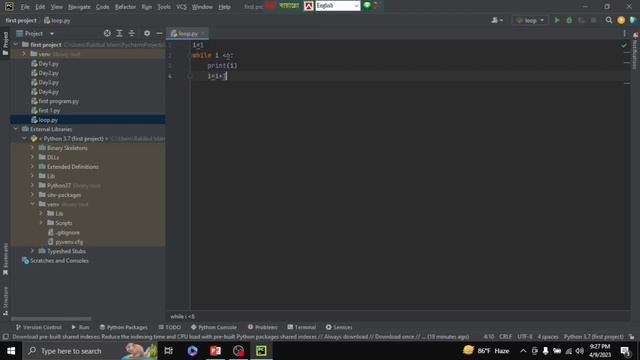This screenshot has height=360, width=640.
Task: Open the VCS menu
Action: point(181,7)
